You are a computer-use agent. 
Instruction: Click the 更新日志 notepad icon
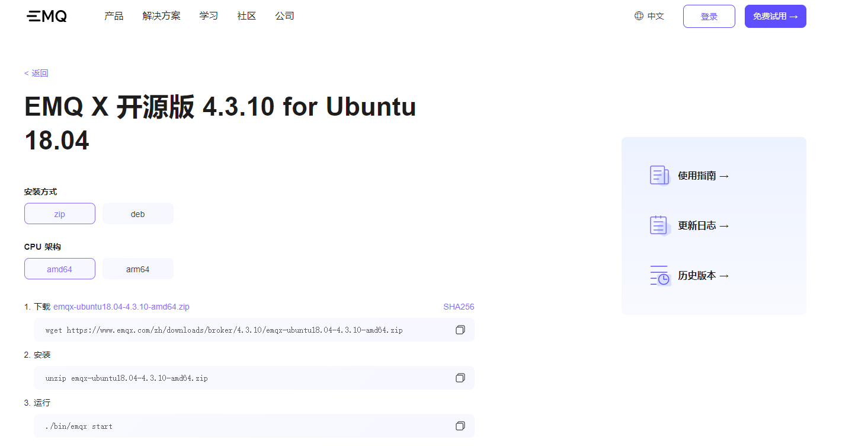click(659, 225)
